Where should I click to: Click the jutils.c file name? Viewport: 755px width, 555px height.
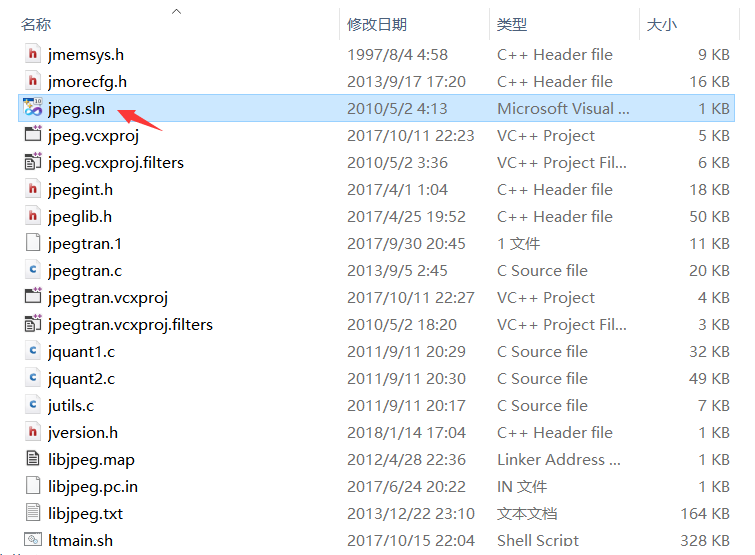tap(71, 406)
